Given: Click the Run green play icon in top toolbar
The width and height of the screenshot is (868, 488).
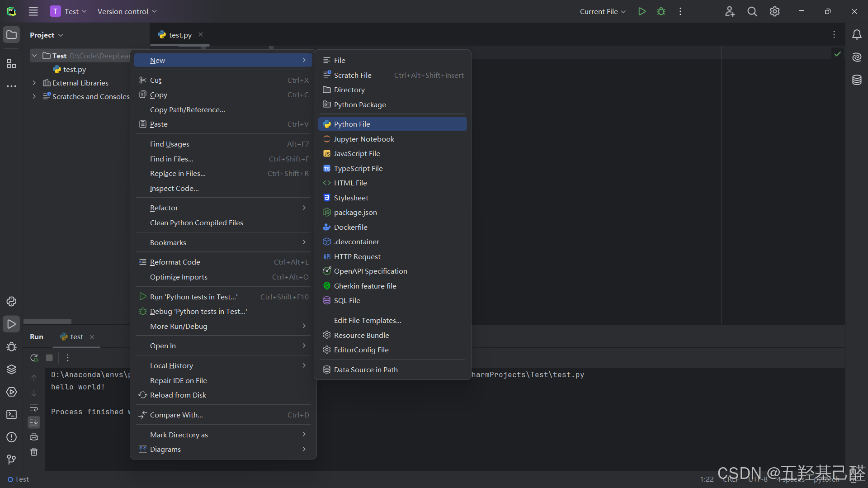Looking at the screenshot, I should pyautogui.click(x=642, y=11).
